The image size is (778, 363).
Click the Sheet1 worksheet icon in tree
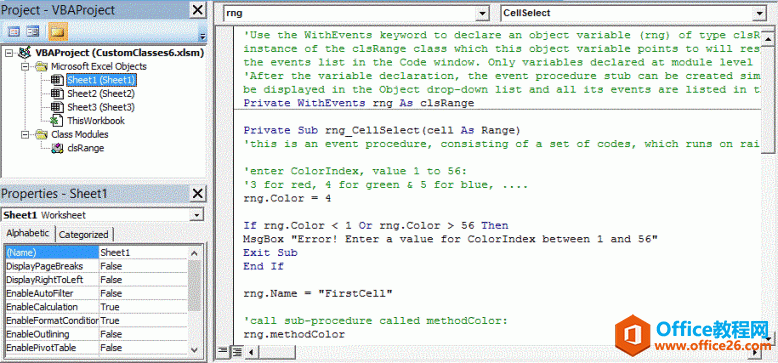[57, 80]
